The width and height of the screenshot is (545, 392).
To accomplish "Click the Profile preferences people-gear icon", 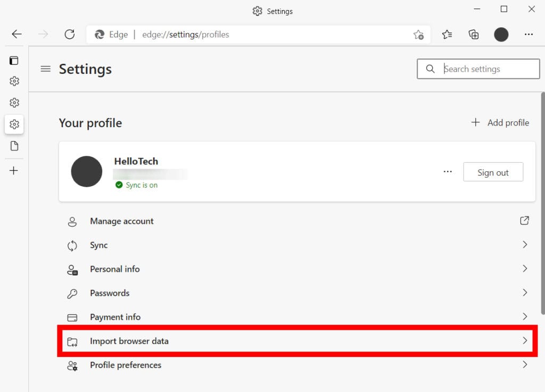I will 72,366.
